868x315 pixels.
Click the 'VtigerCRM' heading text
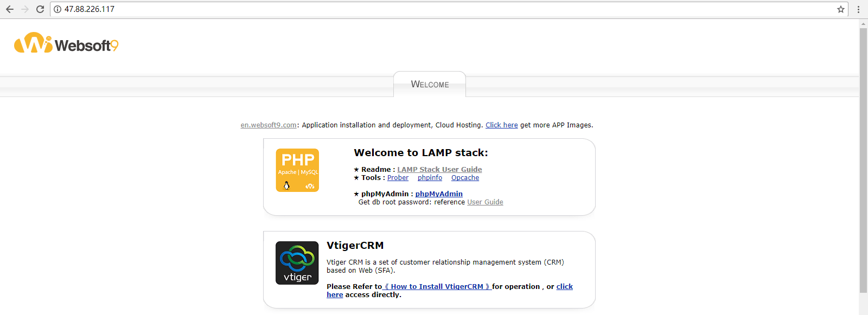click(355, 246)
